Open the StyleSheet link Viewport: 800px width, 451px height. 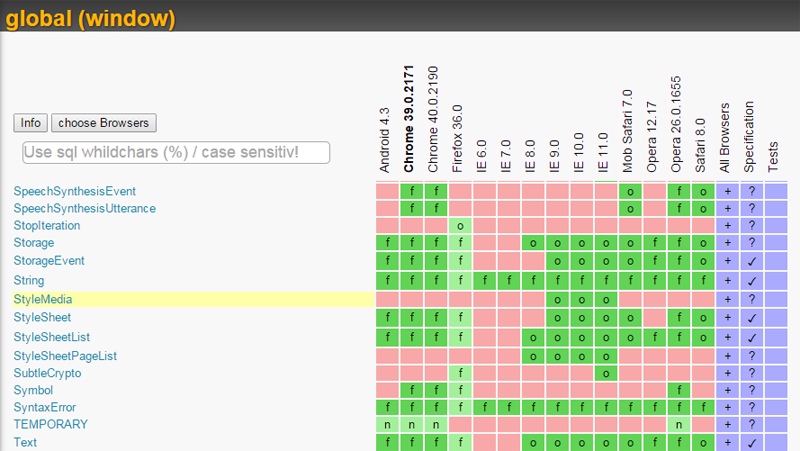pos(42,317)
